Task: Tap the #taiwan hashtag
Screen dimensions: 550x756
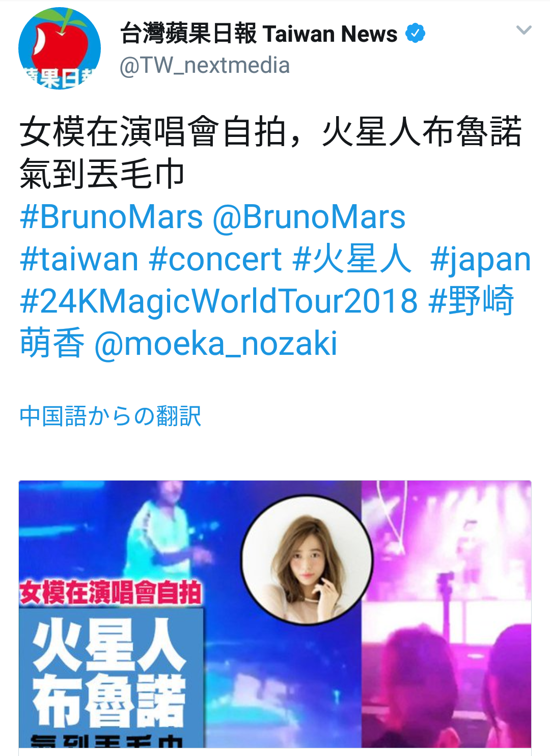Action: pos(79,260)
